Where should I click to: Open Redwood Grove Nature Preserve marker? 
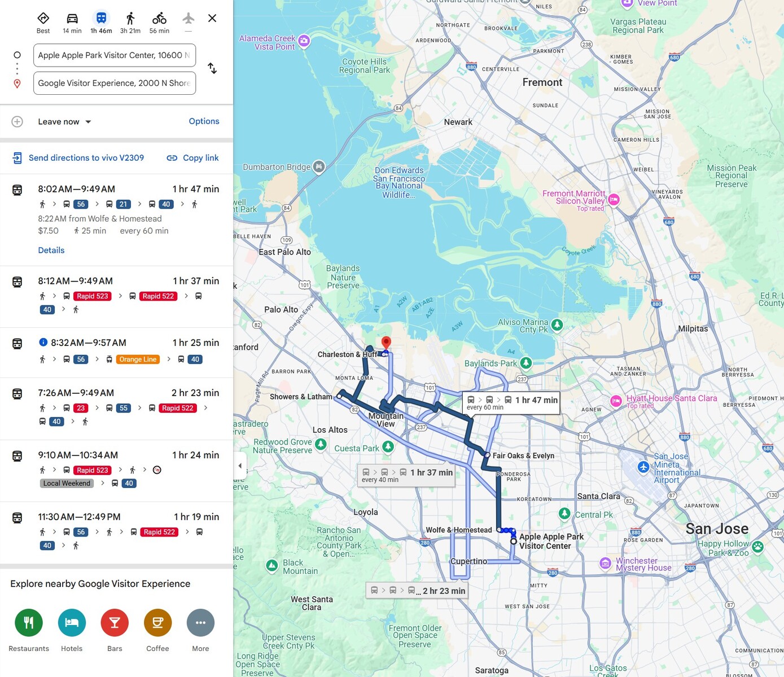coord(321,445)
